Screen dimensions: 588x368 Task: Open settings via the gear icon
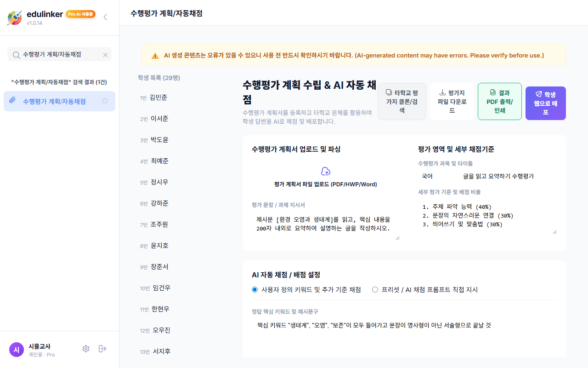[x=86, y=349]
